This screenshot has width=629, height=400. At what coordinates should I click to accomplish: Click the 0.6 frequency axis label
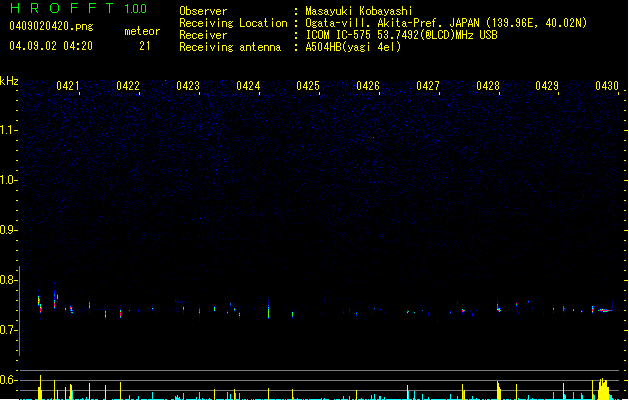click(8, 380)
